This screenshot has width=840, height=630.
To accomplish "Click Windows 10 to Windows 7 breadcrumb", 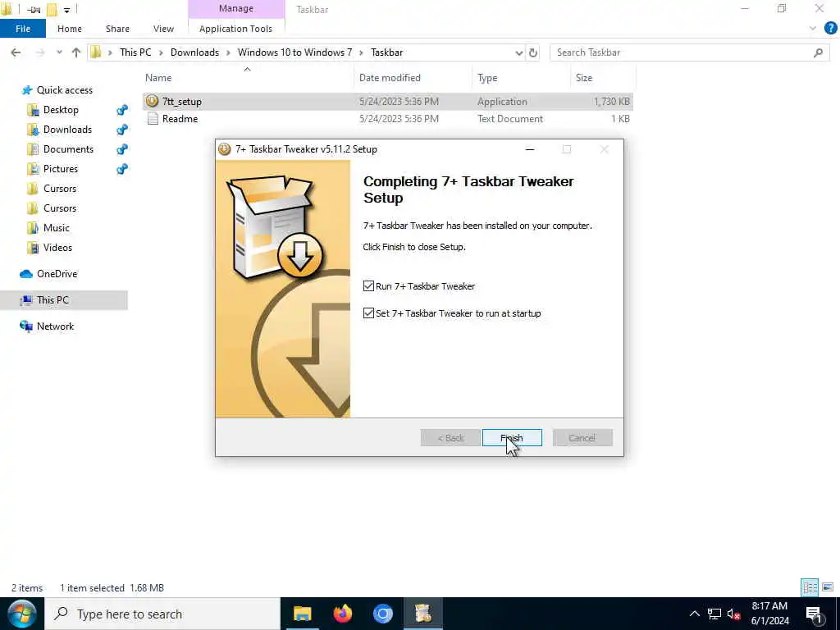I will [294, 52].
